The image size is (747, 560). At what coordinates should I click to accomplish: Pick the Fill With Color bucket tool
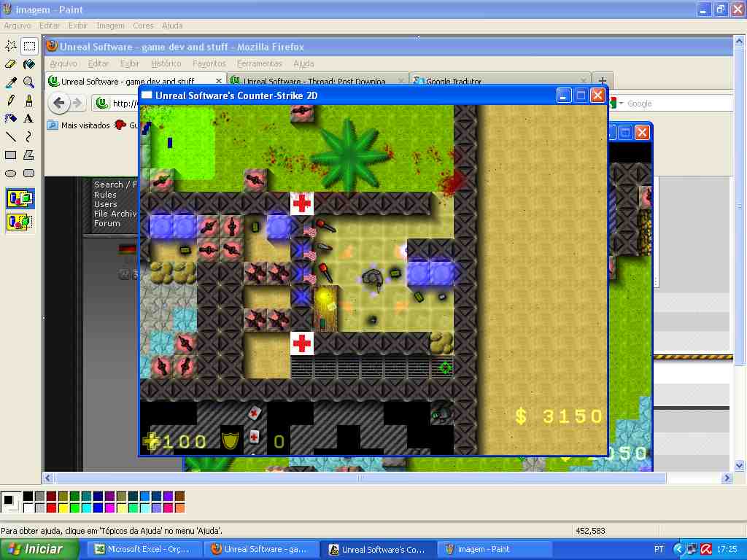(29, 64)
